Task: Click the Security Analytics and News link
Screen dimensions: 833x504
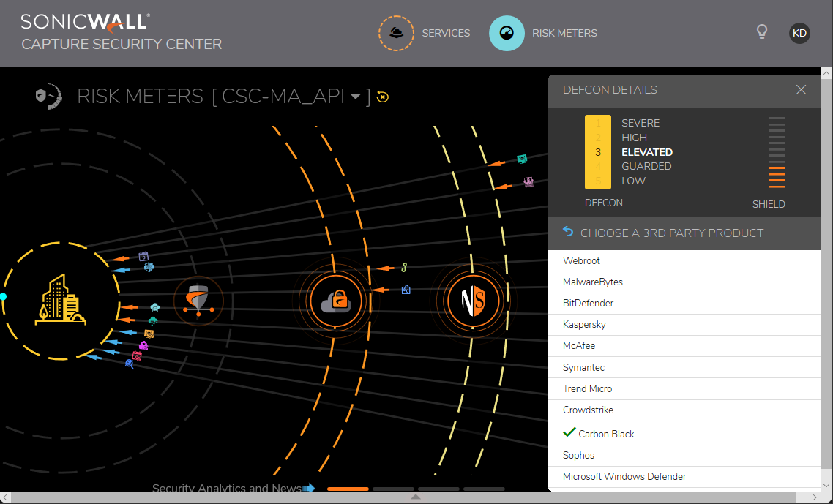Action: point(226,487)
